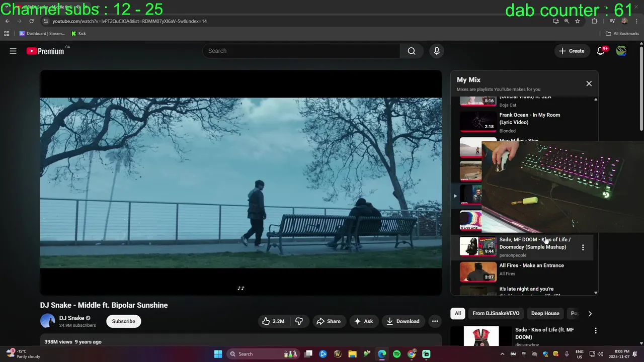This screenshot has width=644, height=362.
Task: Open the DJ Snake channel name link
Action: coord(72,318)
